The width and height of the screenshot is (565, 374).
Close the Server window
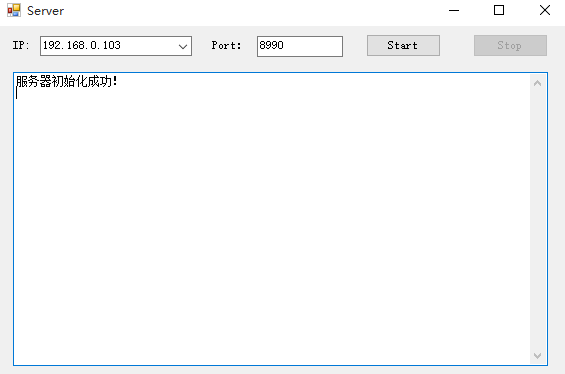tap(544, 10)
